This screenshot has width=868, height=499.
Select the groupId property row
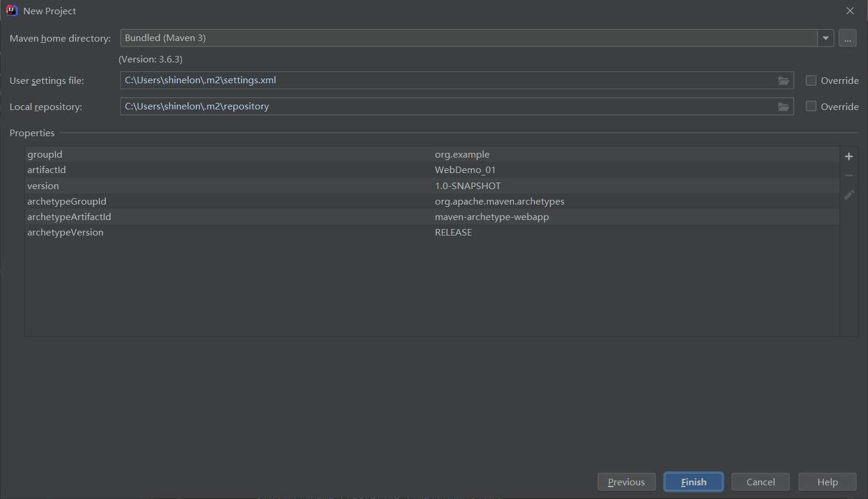(x=432, y=154)
